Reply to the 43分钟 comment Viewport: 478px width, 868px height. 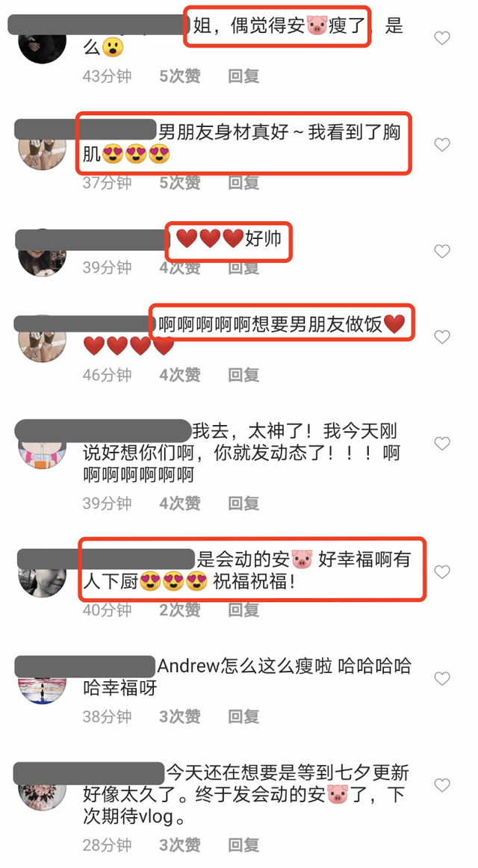[x=243, y=76]
